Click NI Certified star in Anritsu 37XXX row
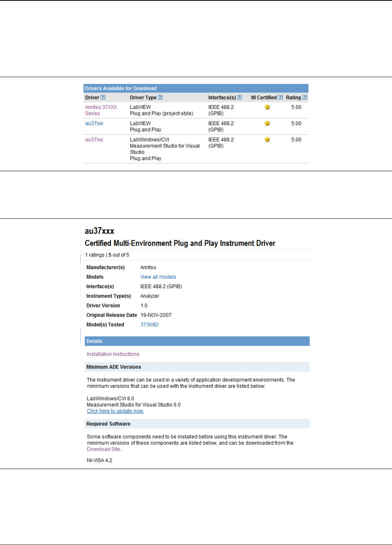Screen dimensions: 392x545 [267, 107]
